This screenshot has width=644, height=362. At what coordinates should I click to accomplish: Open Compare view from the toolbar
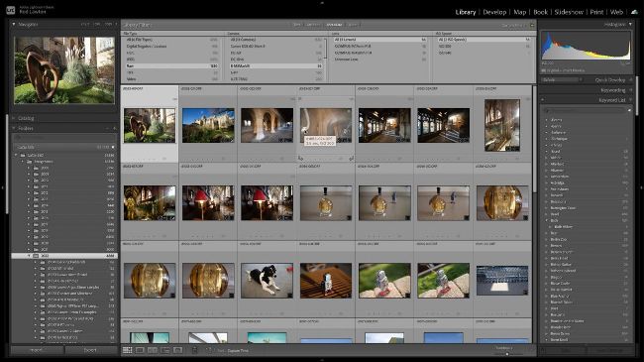pyautogui.click(x=153, y=350)
